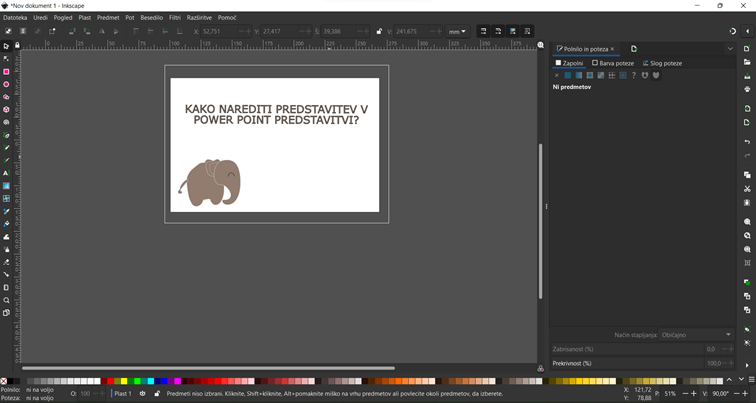The image size is (756, 403).
Task: Open the color palette menu icon
Action: (x=751, y=380)
